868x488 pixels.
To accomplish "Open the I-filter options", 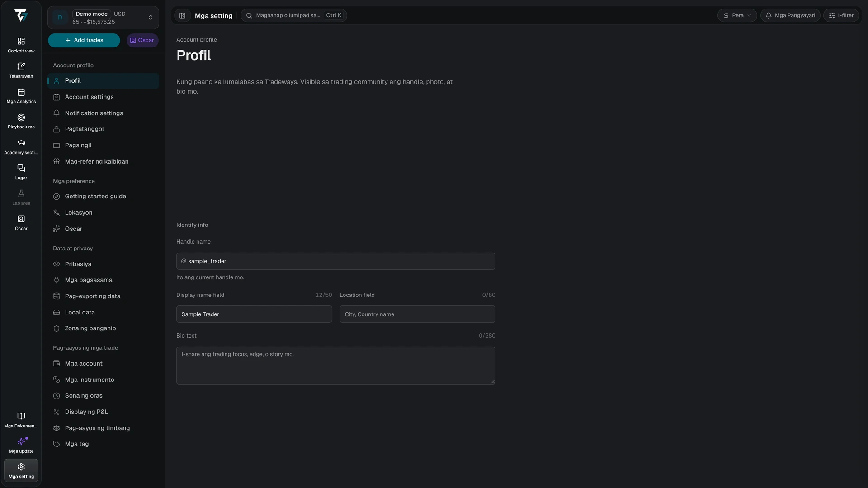I will click(x=841, y=15).
